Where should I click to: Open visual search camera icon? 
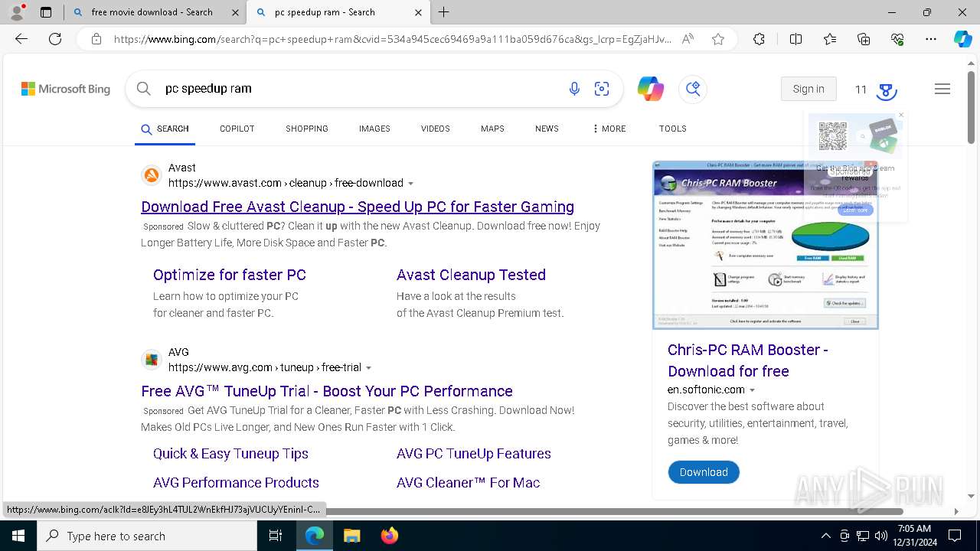602,89
